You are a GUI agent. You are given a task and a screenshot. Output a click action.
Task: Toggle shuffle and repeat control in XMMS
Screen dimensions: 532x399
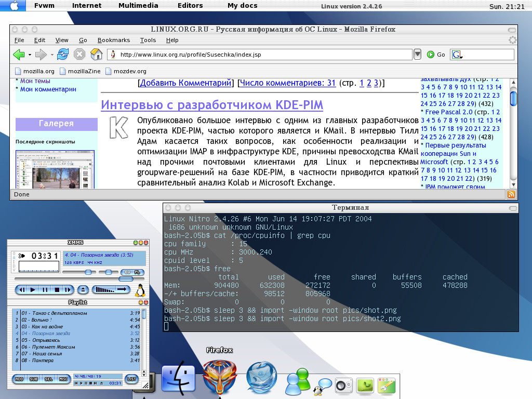(x=110, y=289)
